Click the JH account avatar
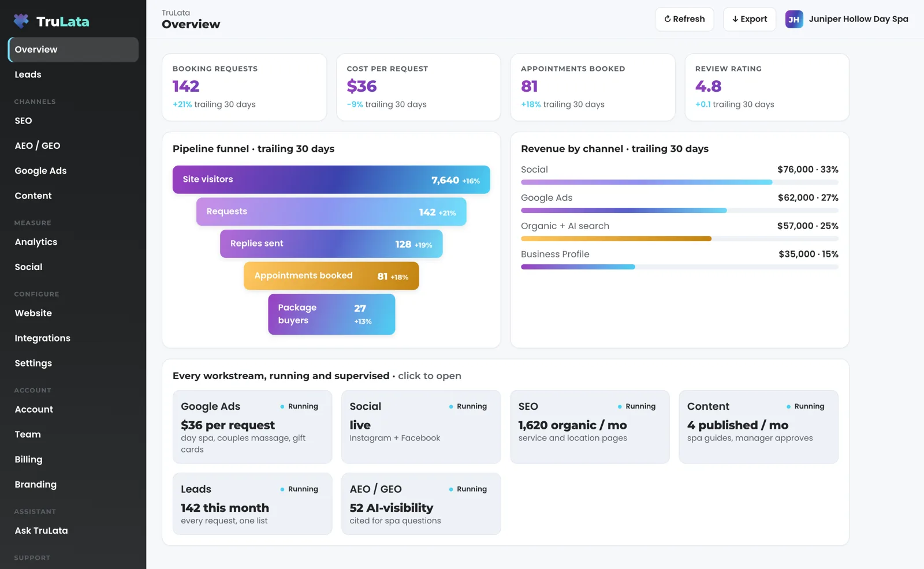This screenshot has width=924, height=569. point(794,19)
